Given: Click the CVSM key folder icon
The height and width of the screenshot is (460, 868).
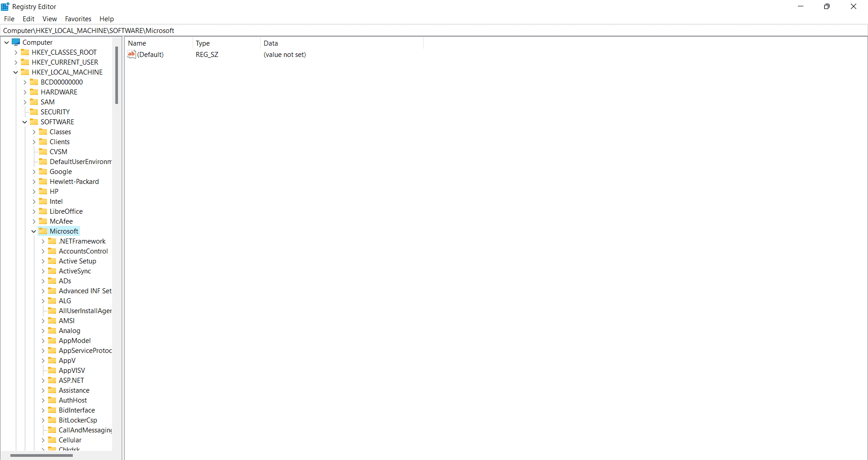Looking at the screenshot, I should point(43,151).
